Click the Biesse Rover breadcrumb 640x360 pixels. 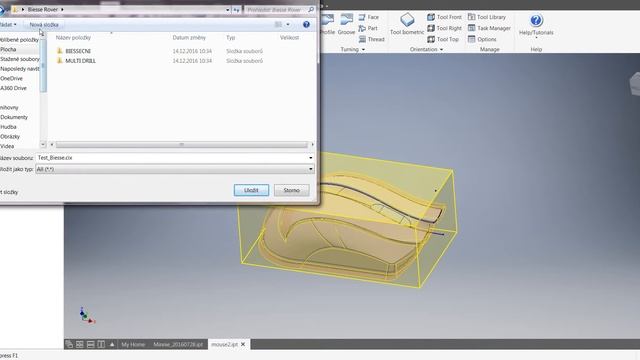[42, 9]
